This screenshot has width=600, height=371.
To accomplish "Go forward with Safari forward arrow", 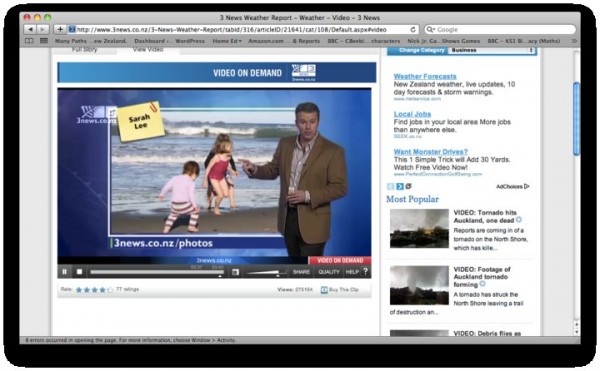I will [43, 29].
